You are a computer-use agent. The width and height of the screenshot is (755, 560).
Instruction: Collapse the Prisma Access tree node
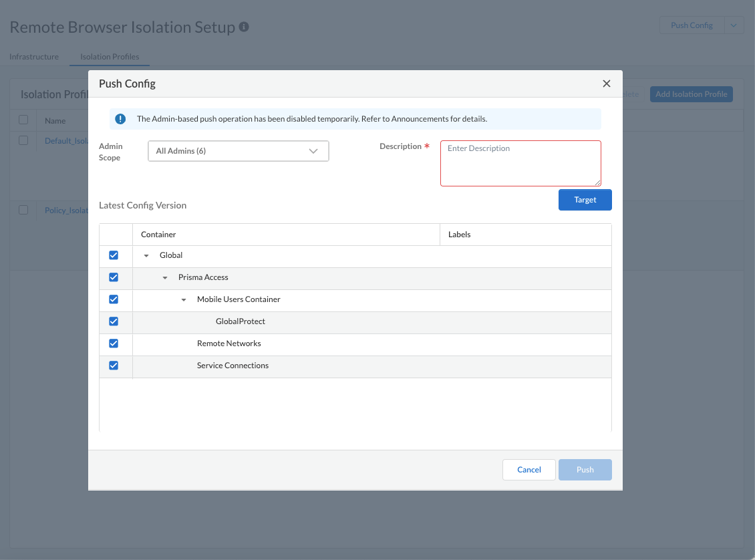165,278
